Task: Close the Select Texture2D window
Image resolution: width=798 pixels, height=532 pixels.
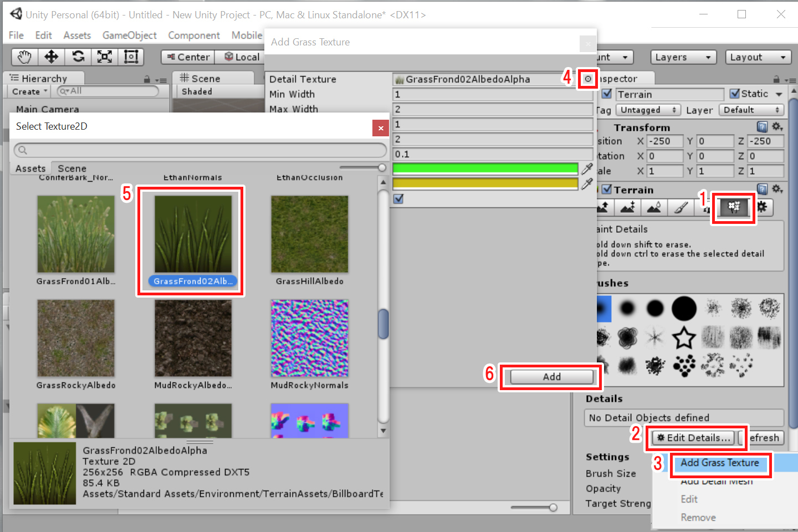Action: pos(381,128)
